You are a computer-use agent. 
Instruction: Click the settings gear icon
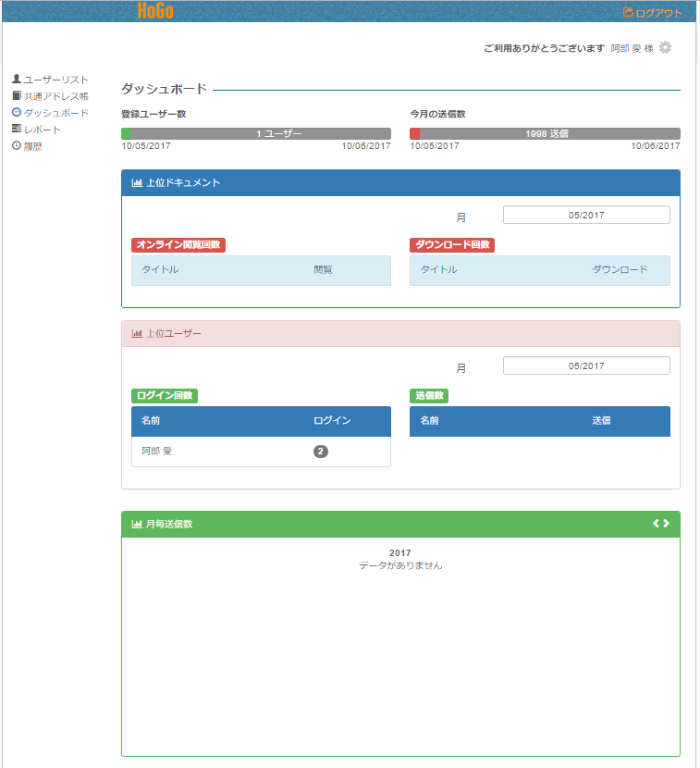click(665, 48)
